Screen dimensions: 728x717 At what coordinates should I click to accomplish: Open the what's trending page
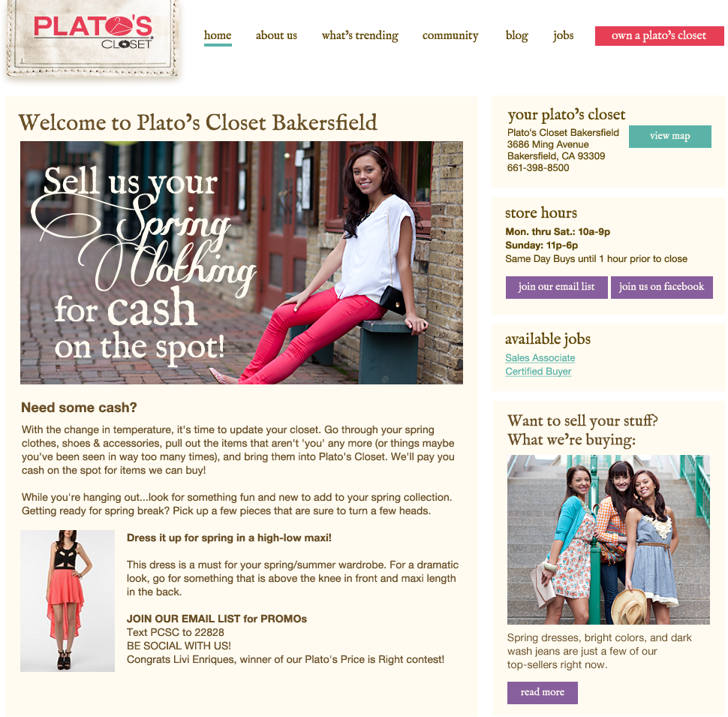click(x=359, y=36)
